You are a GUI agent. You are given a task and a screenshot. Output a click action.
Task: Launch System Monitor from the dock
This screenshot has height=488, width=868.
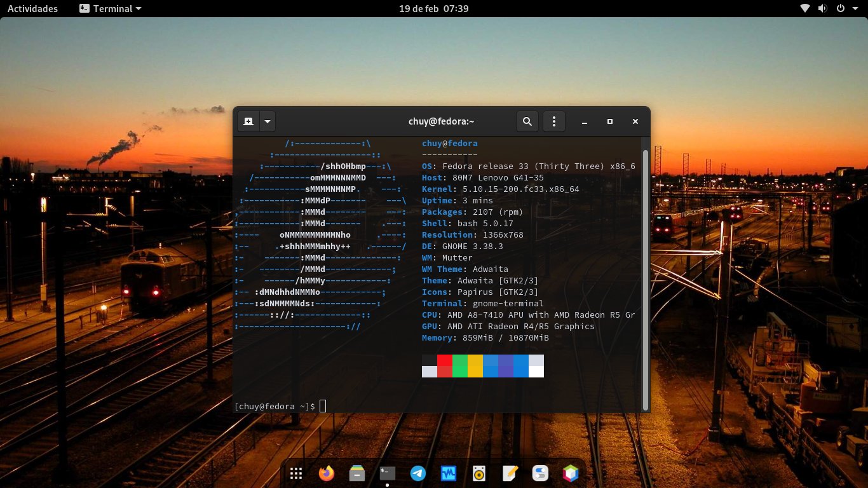pyautogui.click(x=449, y=473)
